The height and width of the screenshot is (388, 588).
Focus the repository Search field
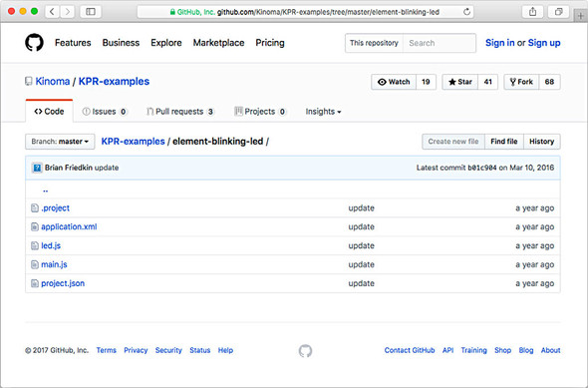(440, 43)
